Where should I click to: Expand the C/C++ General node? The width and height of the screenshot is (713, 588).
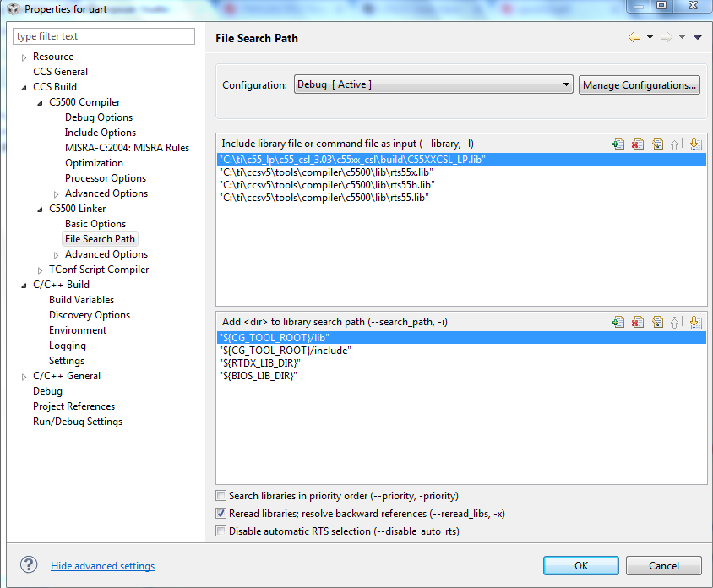point(24,377)
